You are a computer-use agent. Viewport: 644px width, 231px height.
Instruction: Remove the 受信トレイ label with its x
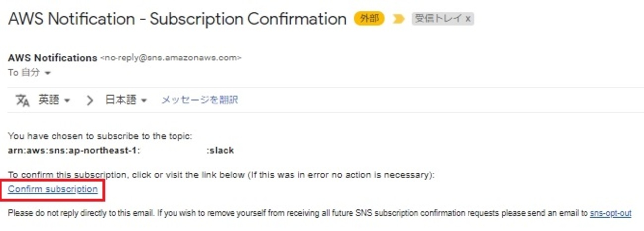468,19
